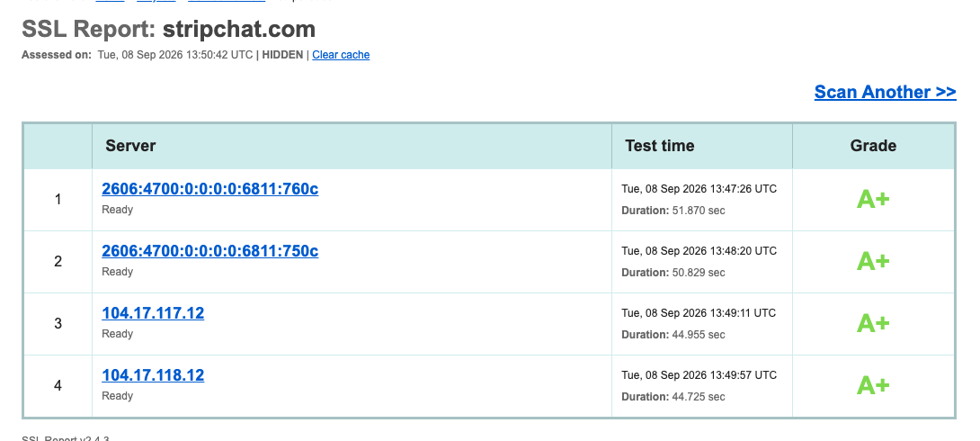Click the Grade column header
This screenshot has height=441, width=980.
[873, 146]
